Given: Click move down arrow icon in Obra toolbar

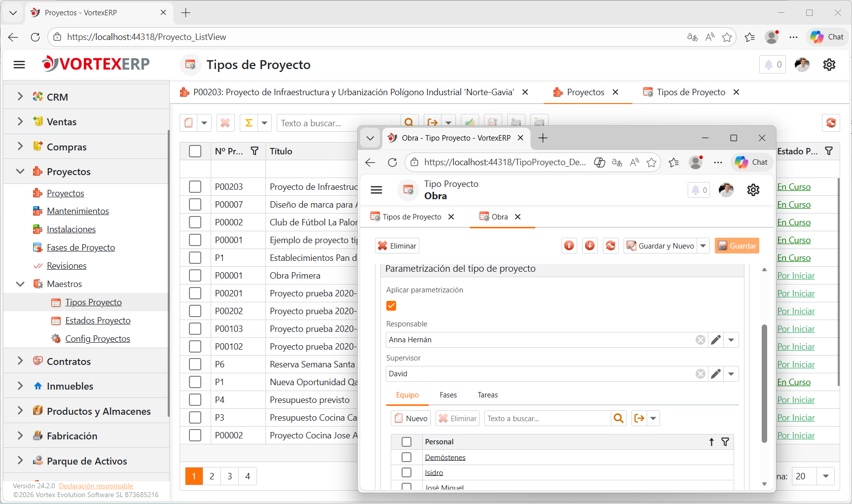Looking at the screenshot, I should pos(590,246).
